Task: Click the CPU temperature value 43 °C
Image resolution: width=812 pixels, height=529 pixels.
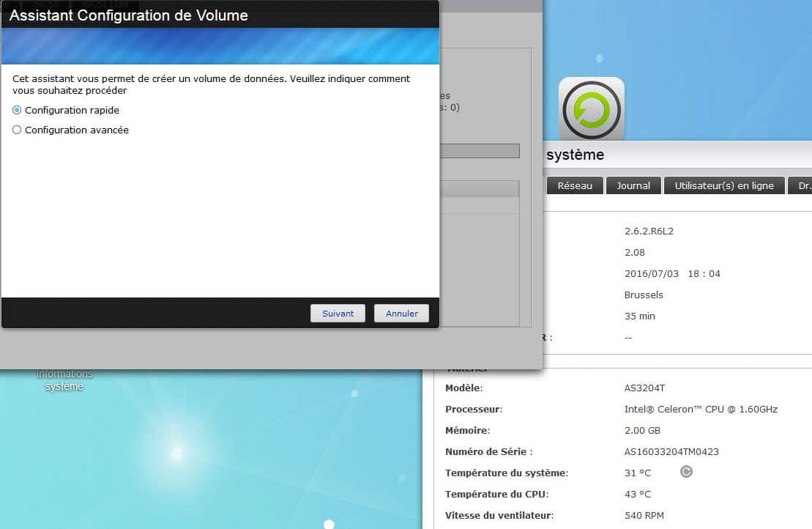Action: pos(638,495)
